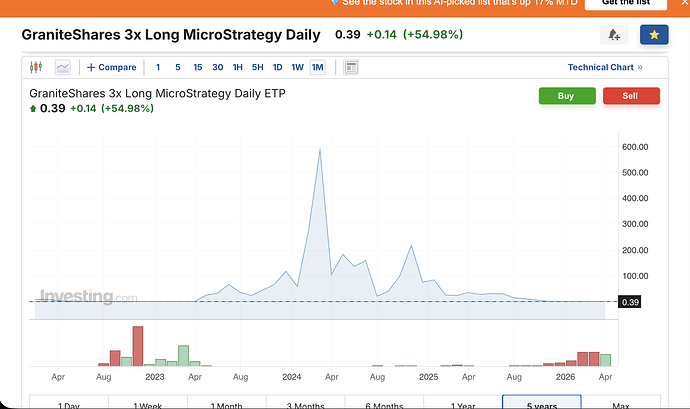Click the green Buy button
Viewport: 690px width, 409px height.
[x=567, y=96]
